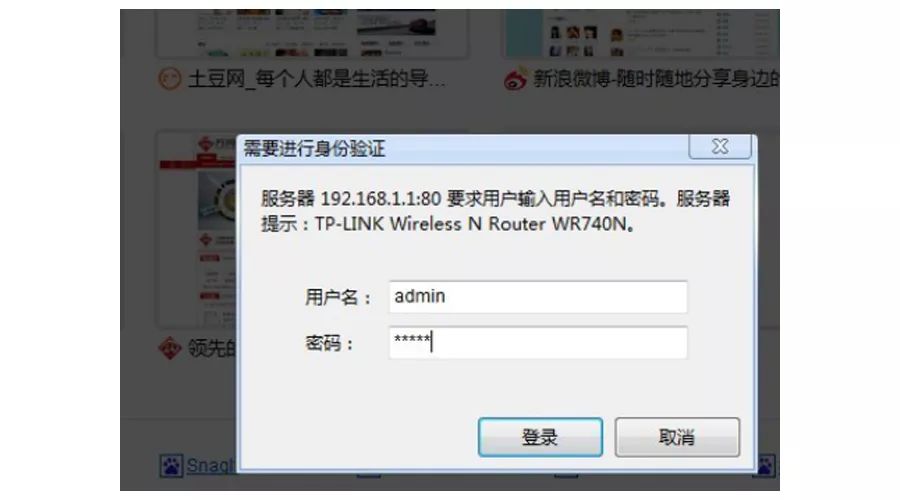900x500 pixels.
Task: Click the paw icon beside Snagit link
Action: 171,466
